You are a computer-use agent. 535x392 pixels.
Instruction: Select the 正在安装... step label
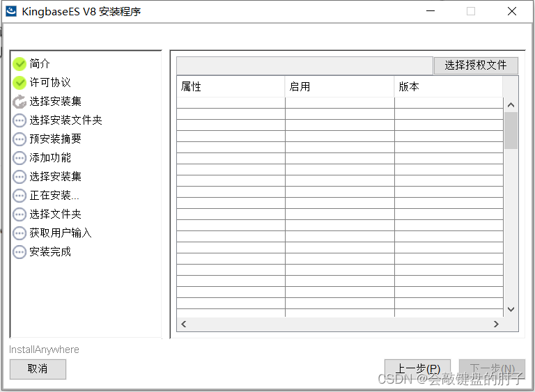[x=54, y=196]
